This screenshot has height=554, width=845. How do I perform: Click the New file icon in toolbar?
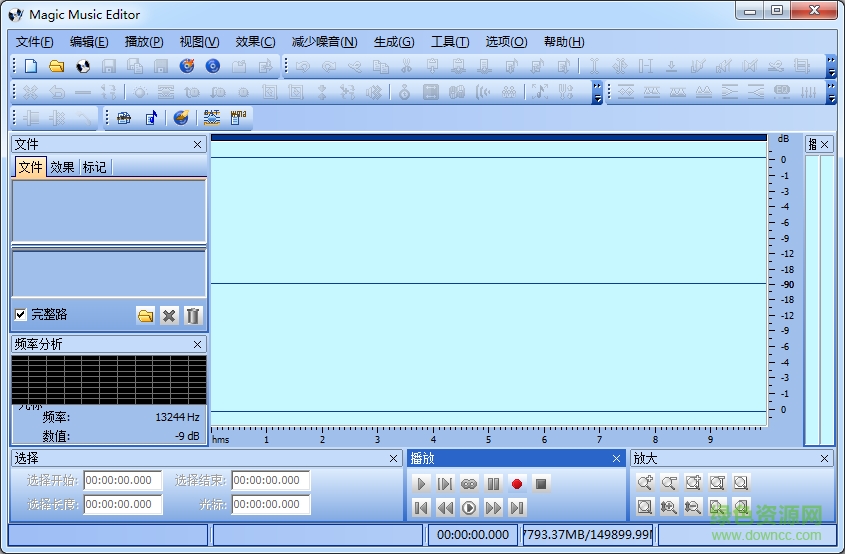31,67
